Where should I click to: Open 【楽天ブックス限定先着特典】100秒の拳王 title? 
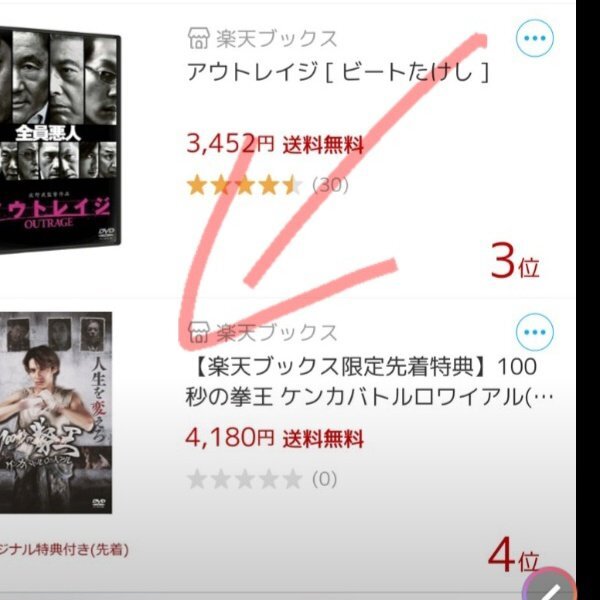click(369, 382)
